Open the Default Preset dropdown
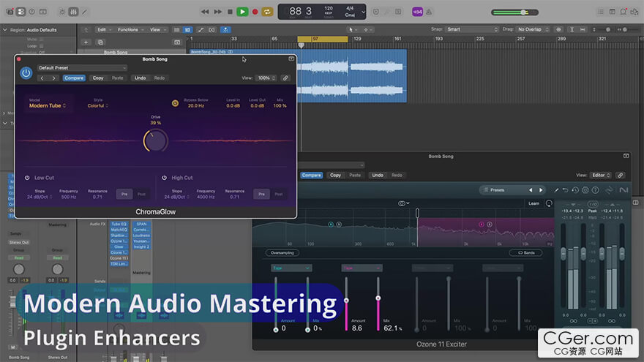644x362 pixels. click(x=82, y=68)
